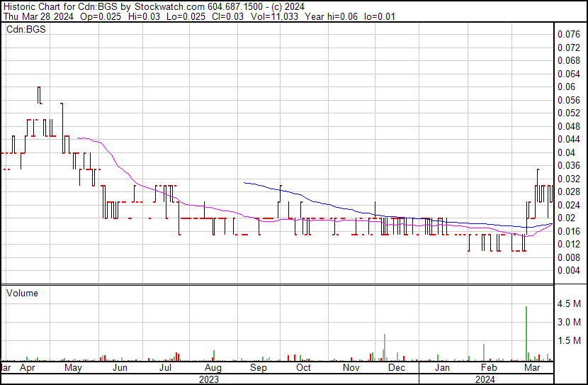
Task: Select the May month label on time axis
Action: (73, 368)
